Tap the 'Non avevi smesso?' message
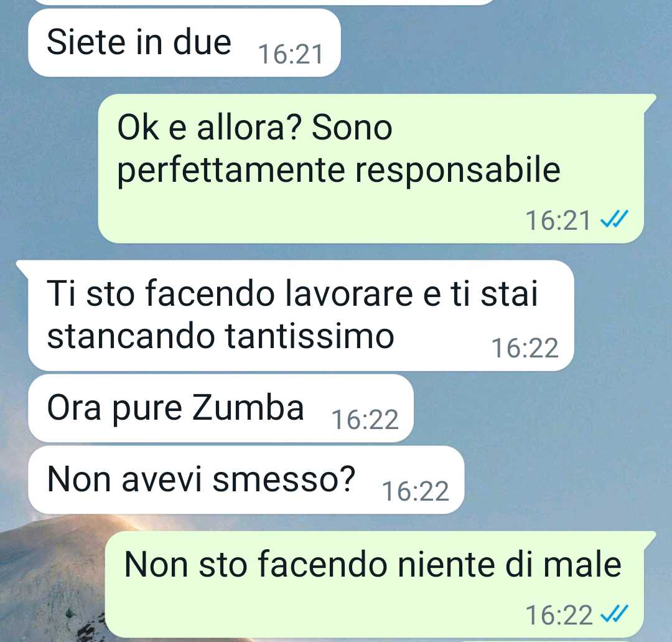Image resolution: width=672 pixels, height=642 pixels. coord(246,479)
